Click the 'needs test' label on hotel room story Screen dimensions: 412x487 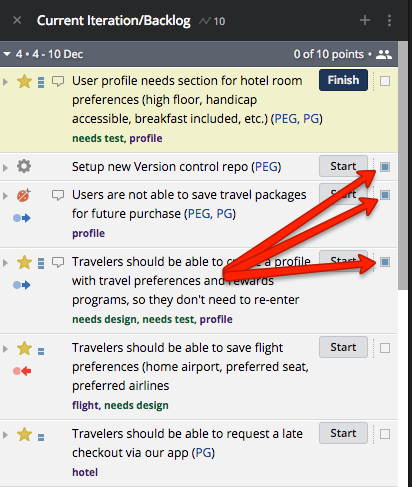(x=98, y=138)
